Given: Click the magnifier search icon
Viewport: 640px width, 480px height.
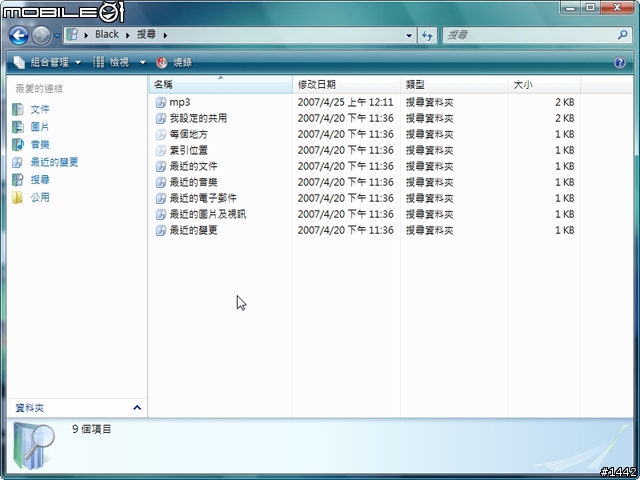Looking at the screenshot, I should tap(622, 35).
